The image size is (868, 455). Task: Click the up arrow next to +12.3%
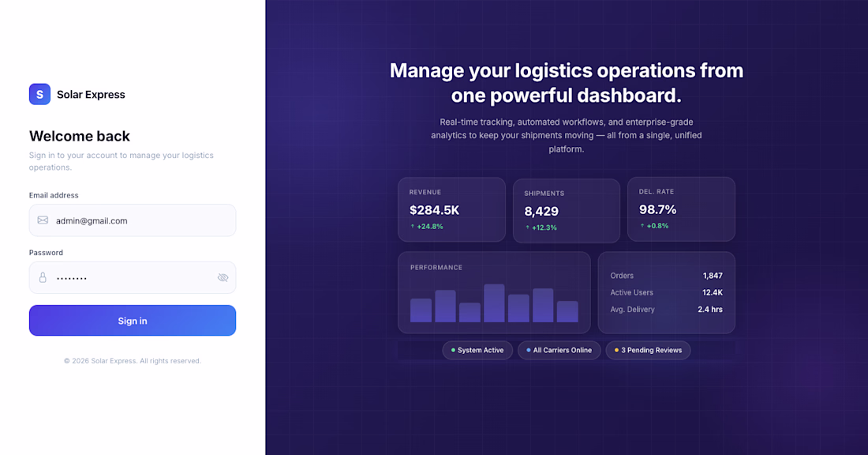pyautogui.click(x=527, y=227)
